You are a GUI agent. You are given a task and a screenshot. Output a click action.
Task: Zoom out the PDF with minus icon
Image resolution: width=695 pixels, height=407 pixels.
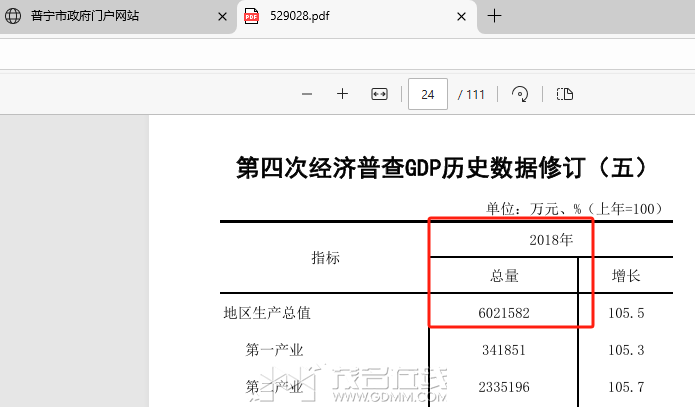(307, 94)
